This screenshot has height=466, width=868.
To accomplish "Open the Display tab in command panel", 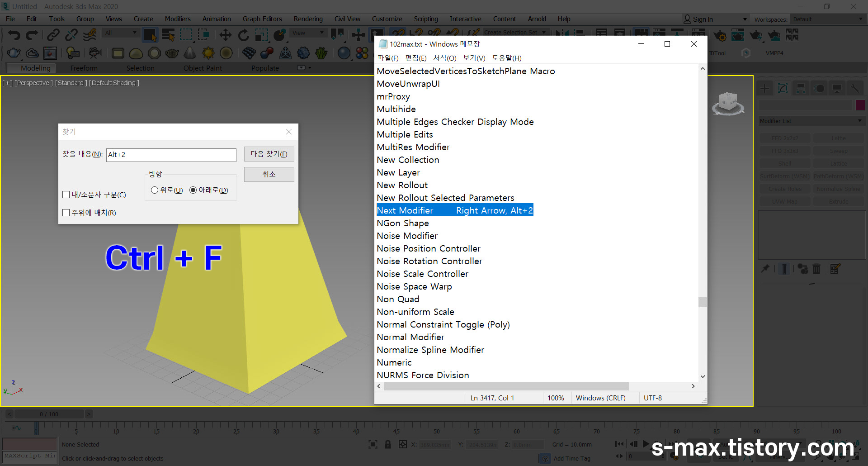I will [x=837, y=88].
